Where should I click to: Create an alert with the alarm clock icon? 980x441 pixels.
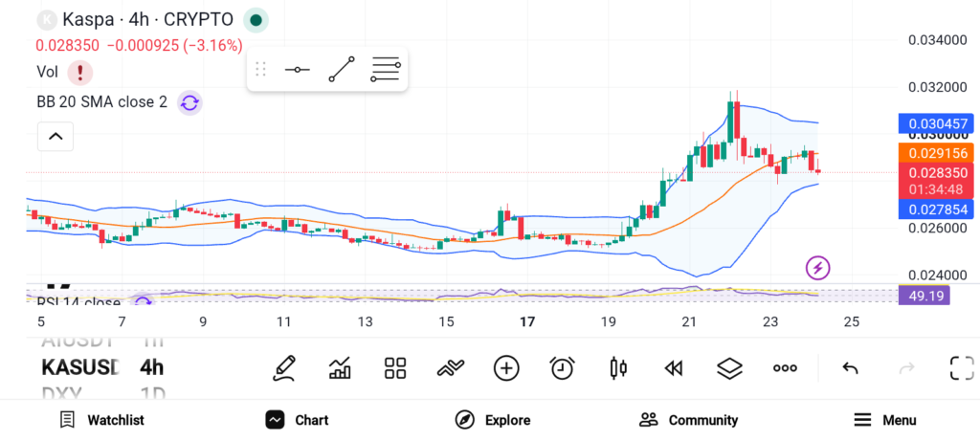pyautogui.click(x=563, y=368)
